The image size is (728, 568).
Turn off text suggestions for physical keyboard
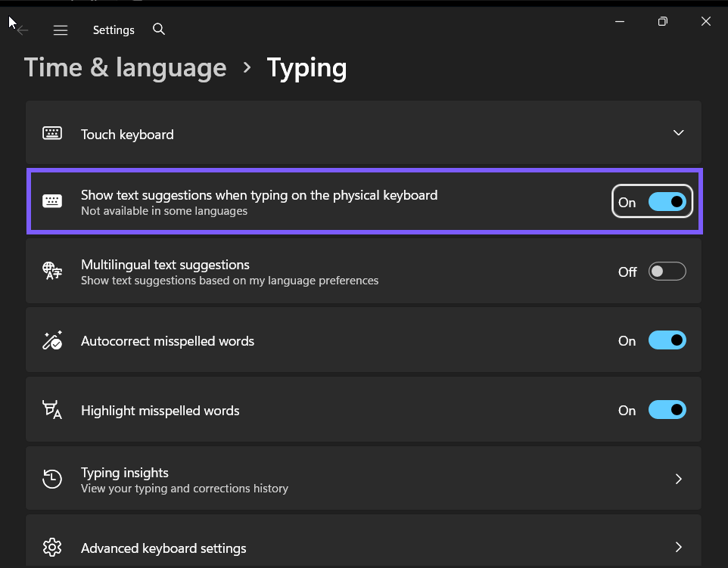point(667,202)
